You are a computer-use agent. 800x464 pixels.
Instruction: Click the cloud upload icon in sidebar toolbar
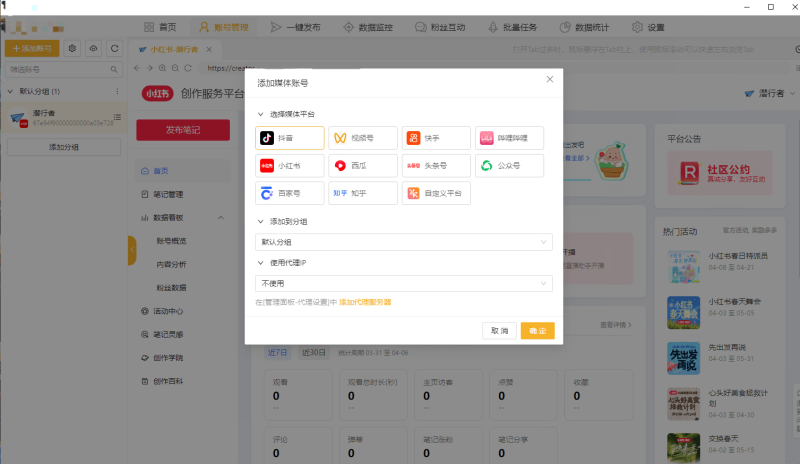pos(93,48)
